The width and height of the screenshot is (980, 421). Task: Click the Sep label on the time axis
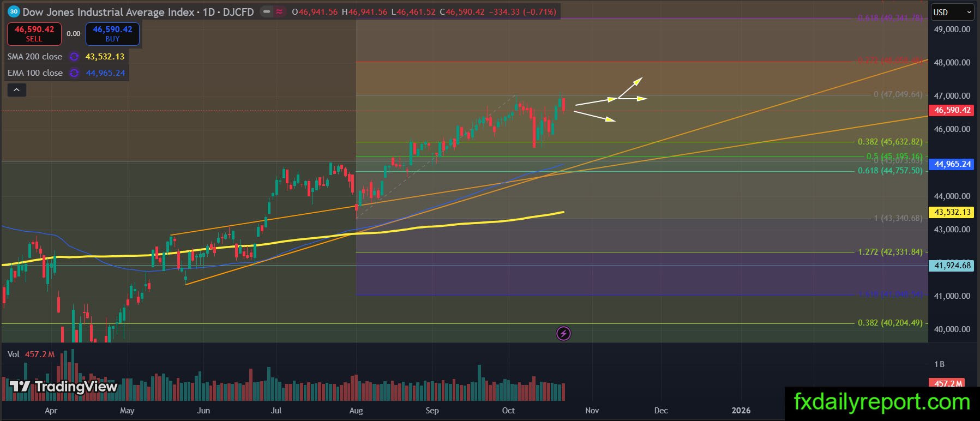[432, 411]
